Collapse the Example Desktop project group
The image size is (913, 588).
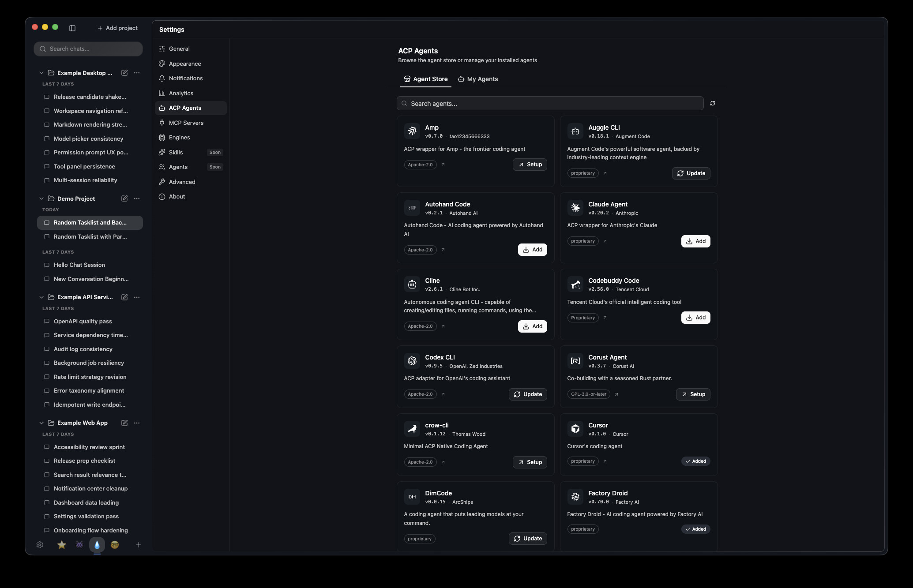click(41, 73)
